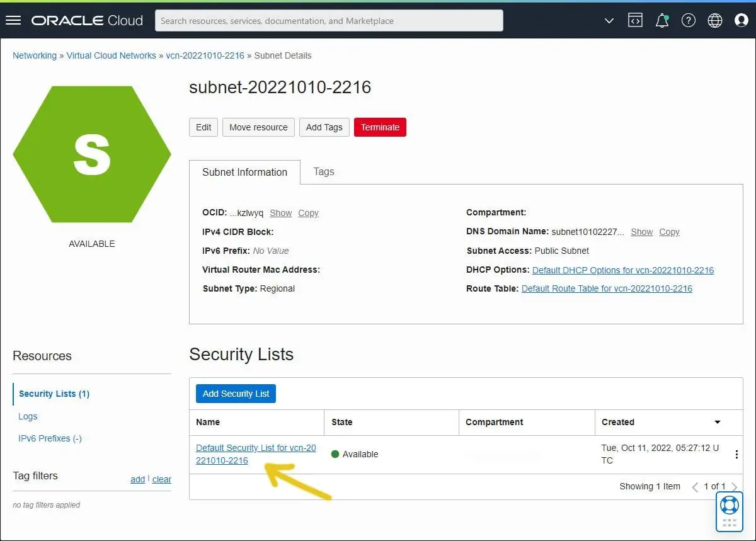This screenshot has width=756, height=541.
Task: Open the Default Route Table link
Action: 607,288
